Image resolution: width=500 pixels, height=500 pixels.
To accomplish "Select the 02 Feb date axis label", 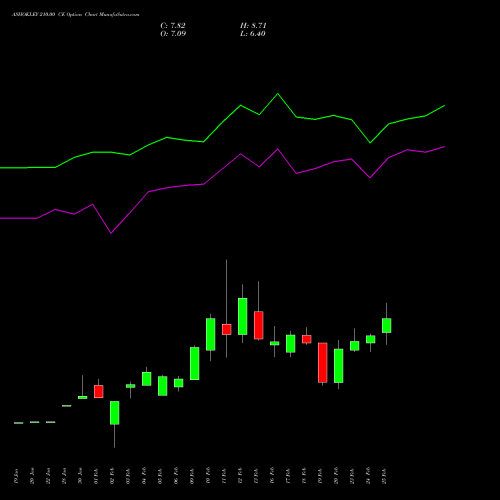I will [x=112, y=476].
